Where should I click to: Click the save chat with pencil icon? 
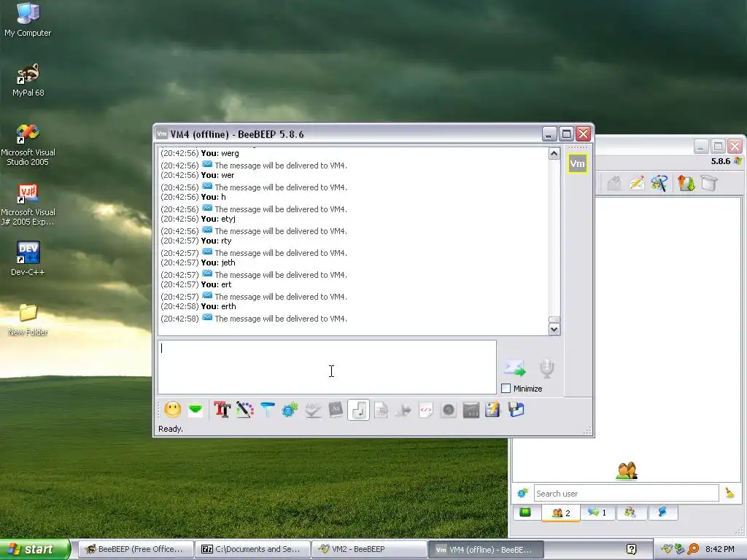click(x=493, y=410)
